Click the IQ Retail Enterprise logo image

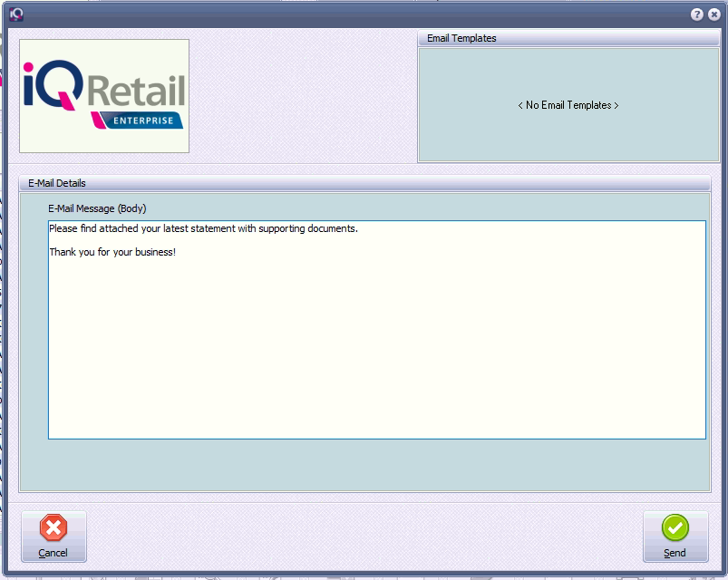[x=104, y=96]
